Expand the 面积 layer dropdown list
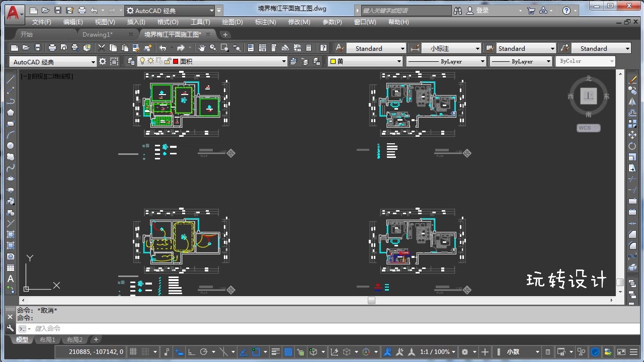This screenshot has width=644, height=362. coord(284,61)
